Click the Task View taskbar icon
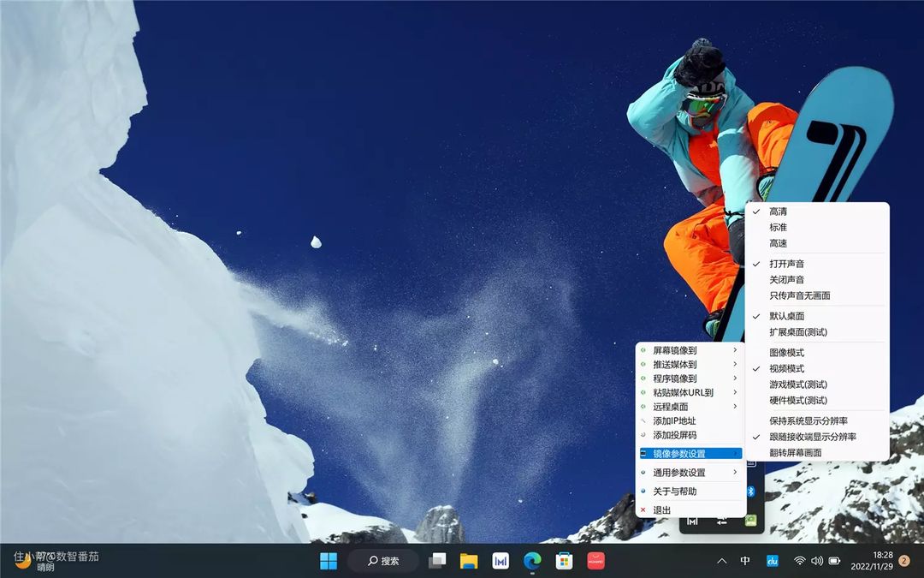Viewport: 924px width, 578px height. (437, 561)
